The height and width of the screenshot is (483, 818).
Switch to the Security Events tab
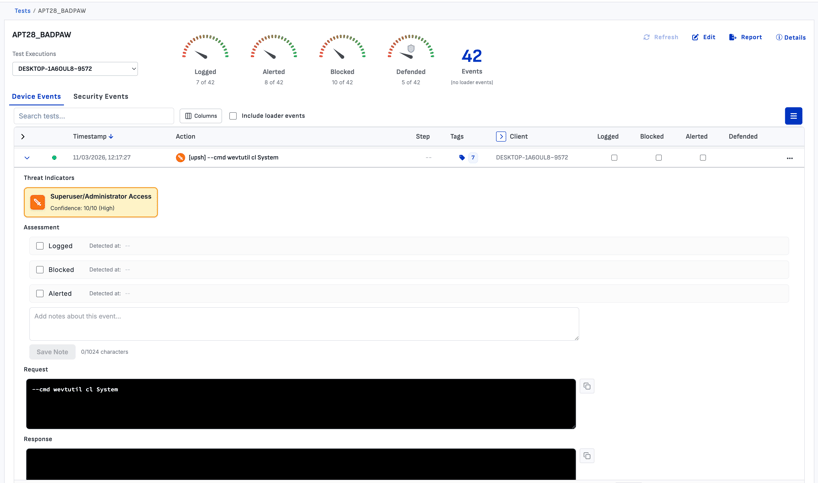tap(100, 97)
